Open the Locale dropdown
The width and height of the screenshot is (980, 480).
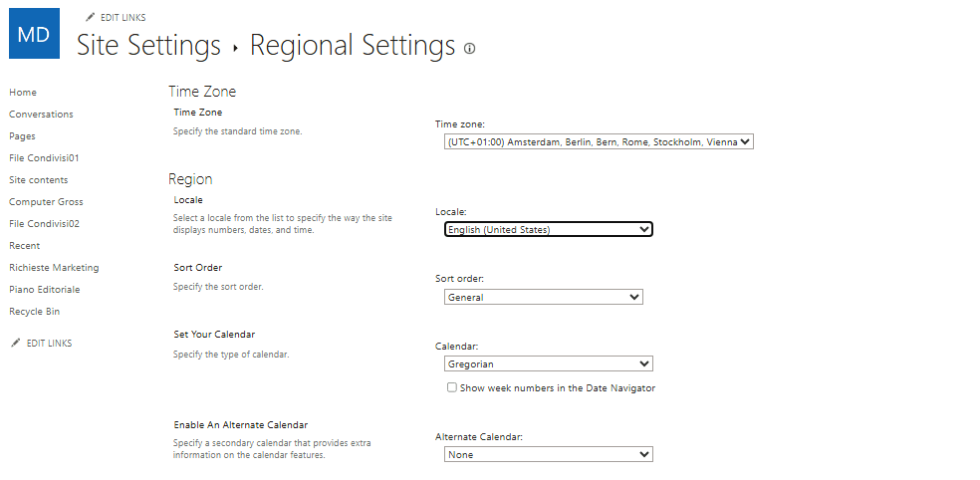click(x=549, y=229)
